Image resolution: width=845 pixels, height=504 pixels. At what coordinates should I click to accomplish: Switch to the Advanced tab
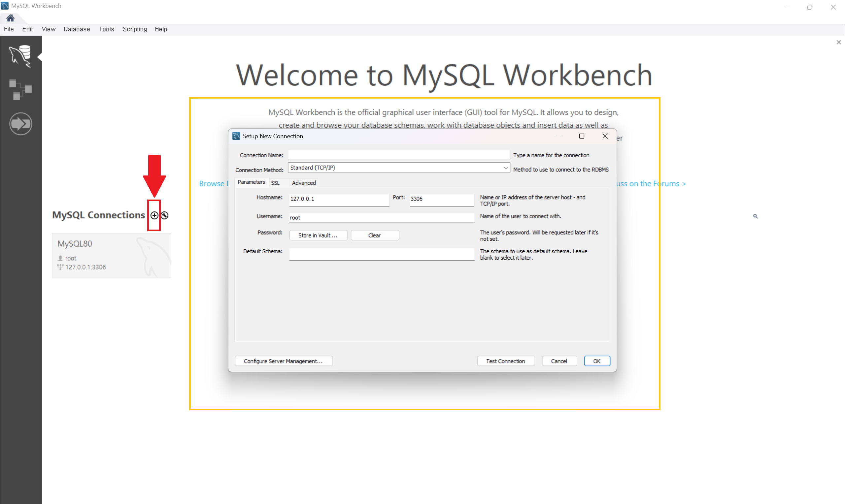pyautogui.click(x=303, y=183)
